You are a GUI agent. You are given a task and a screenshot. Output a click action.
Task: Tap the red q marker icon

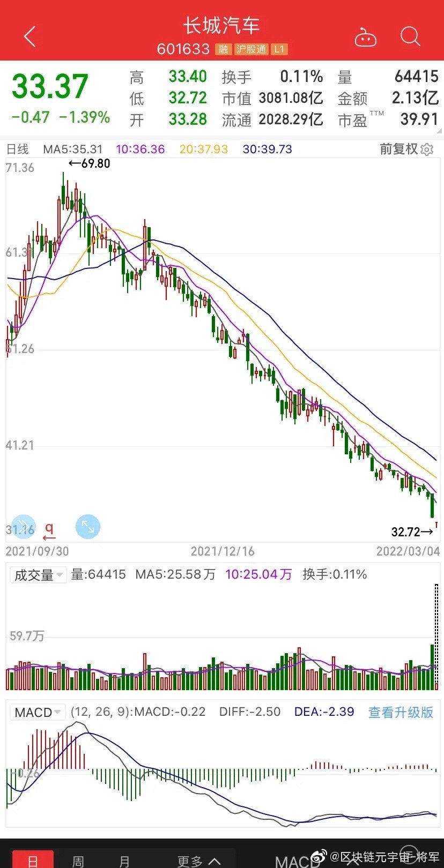tap(49, 530)
